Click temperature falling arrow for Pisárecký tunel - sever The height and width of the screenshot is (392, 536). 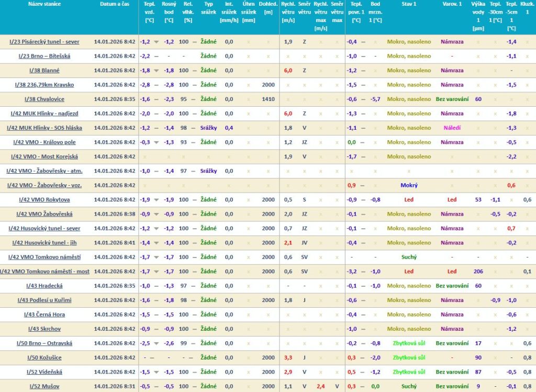point(156,42)
